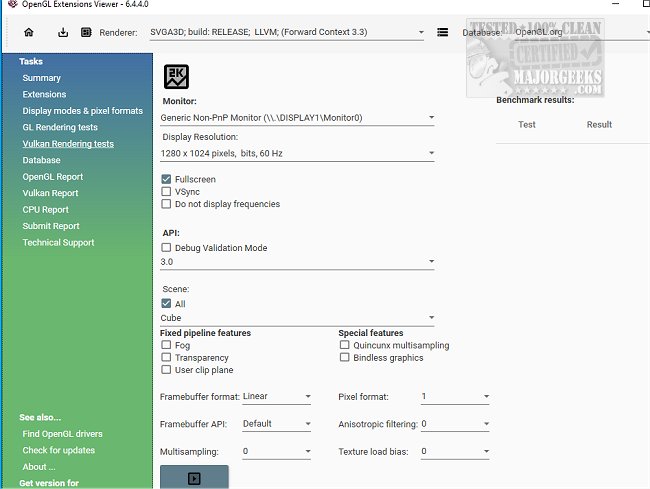This screenshot has height=489, width=650.
Task: Click the download icon in the toolbar
Action: pyautogui.click(x=63, y=32)
